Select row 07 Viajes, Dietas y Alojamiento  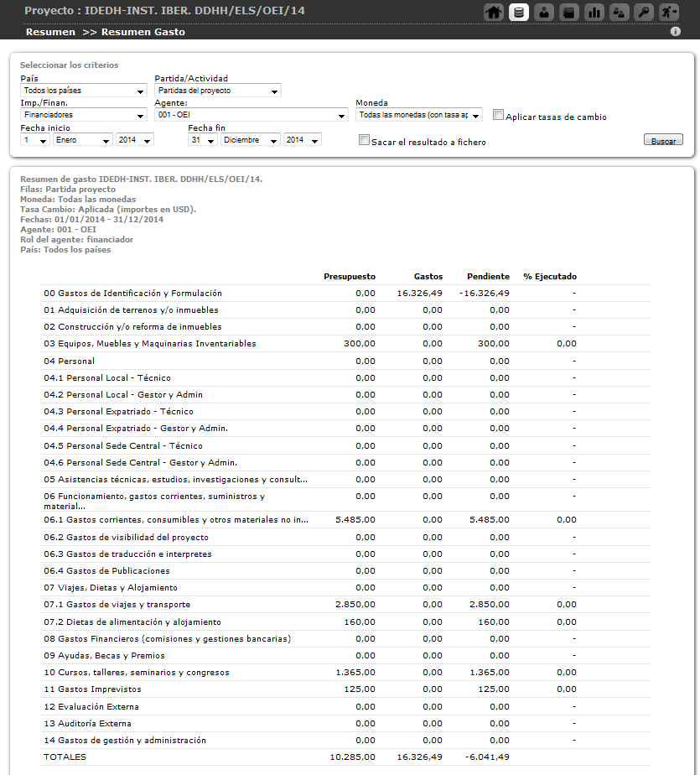pos(345,588)
